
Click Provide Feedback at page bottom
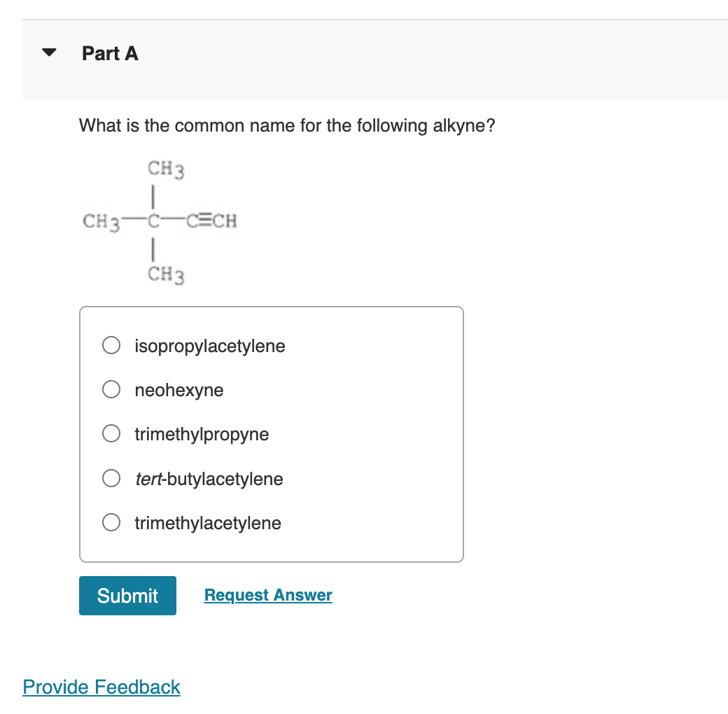point(101,687)
